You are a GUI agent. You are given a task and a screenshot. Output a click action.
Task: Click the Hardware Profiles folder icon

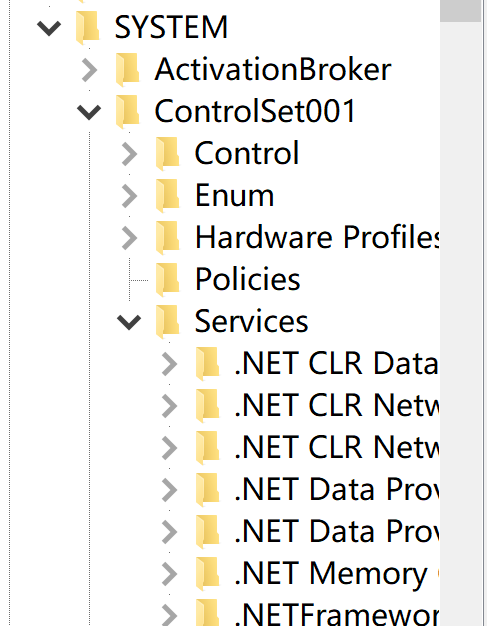[x=168, y=237]
